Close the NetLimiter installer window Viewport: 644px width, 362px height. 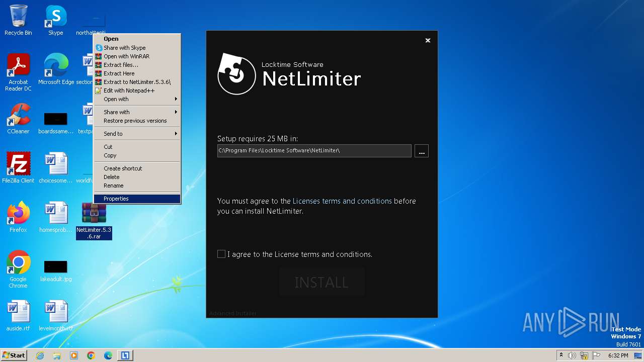(428, 40)
